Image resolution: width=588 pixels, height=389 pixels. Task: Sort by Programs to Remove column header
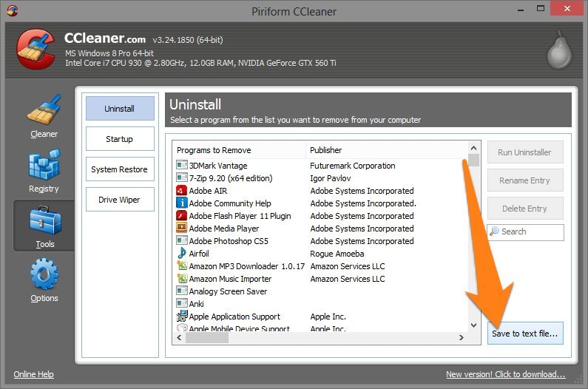(238, 150)
